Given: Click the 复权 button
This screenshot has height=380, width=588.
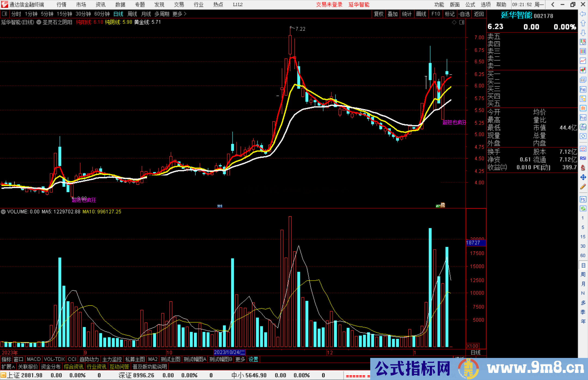Looking at the screenshot, I should 378,14.
